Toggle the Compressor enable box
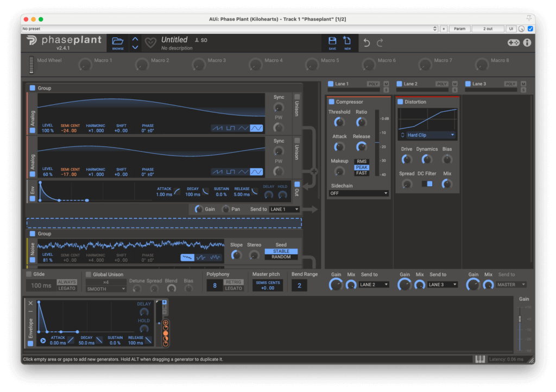The height and width of the screenshot is (392, 556). (x=332, y=102)
